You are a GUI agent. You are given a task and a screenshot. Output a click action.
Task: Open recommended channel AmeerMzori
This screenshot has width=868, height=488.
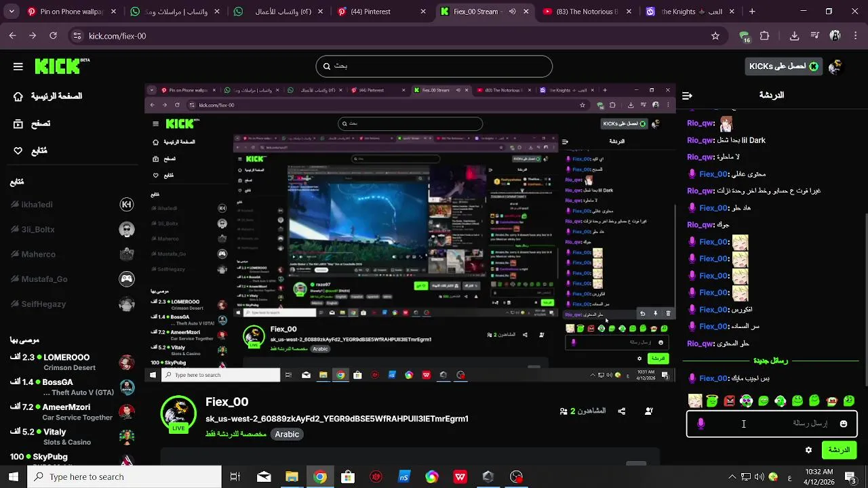coord(72,412)
